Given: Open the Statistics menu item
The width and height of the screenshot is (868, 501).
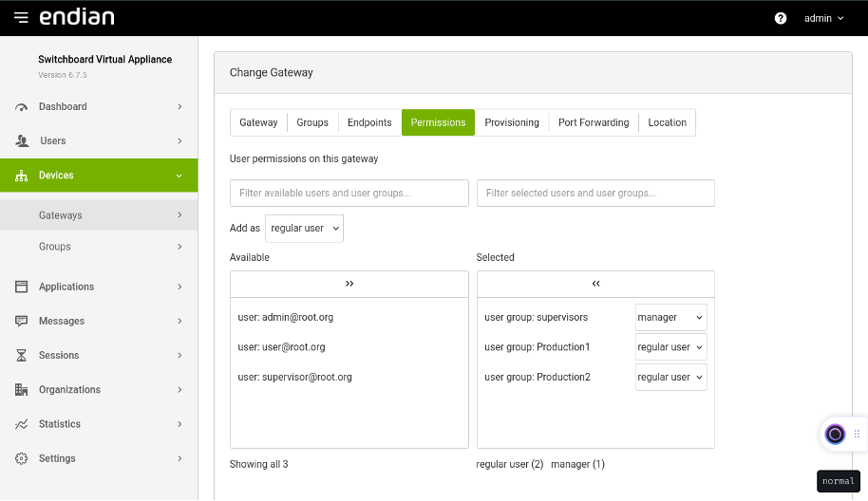Looking at the screenshot, I should [x=99, y=424].
